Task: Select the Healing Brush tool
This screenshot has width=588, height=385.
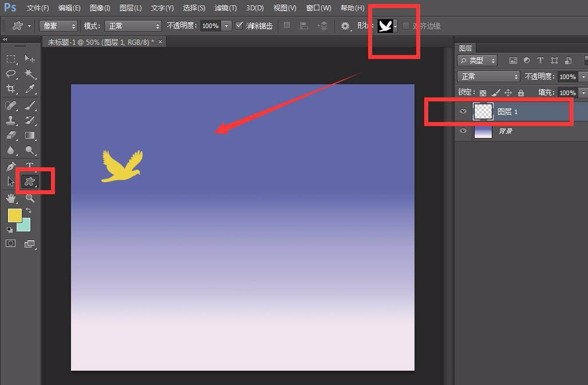Action: tap(11, 105)
